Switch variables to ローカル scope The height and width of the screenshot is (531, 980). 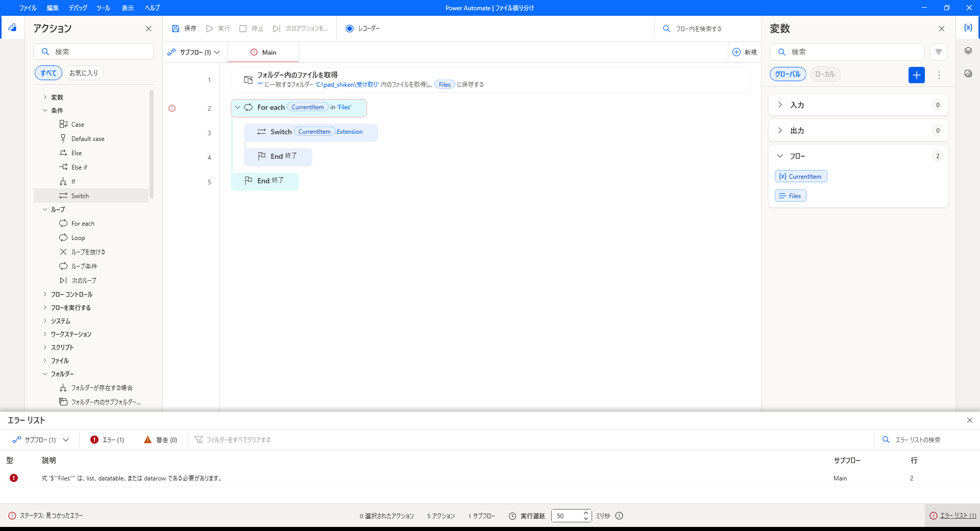pyautogui.click(x=825, y=74)
